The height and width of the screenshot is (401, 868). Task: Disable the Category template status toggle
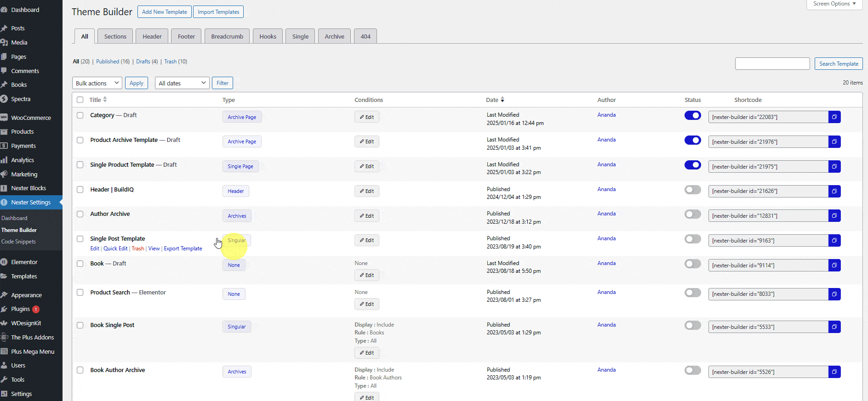692,116
